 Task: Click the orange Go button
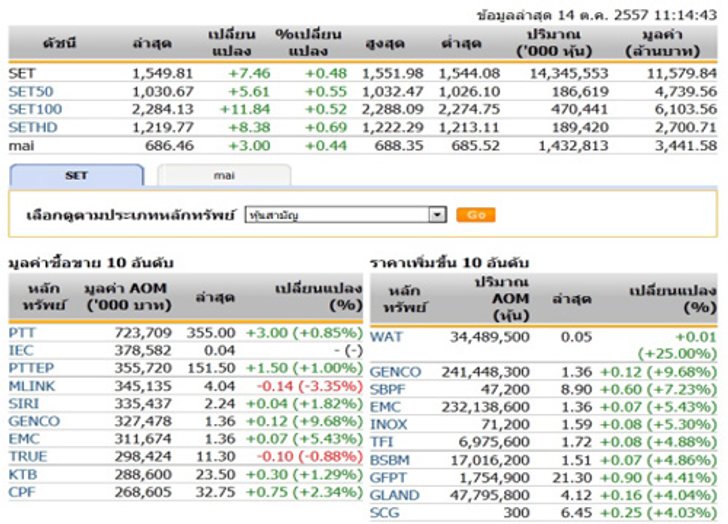coord(476,215)
